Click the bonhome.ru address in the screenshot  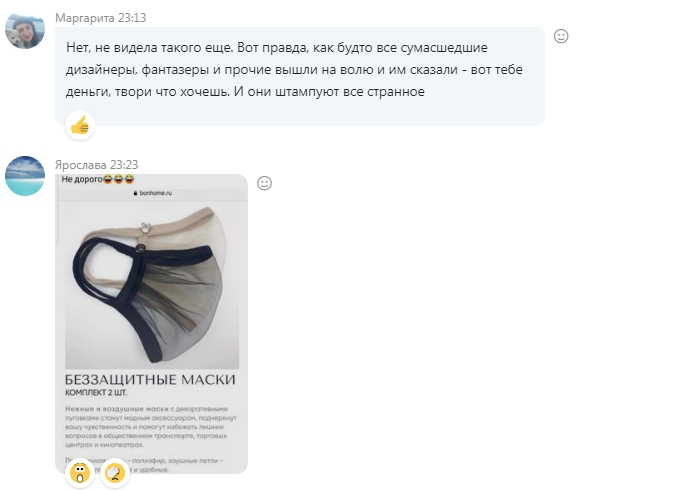tap(155, 193)
